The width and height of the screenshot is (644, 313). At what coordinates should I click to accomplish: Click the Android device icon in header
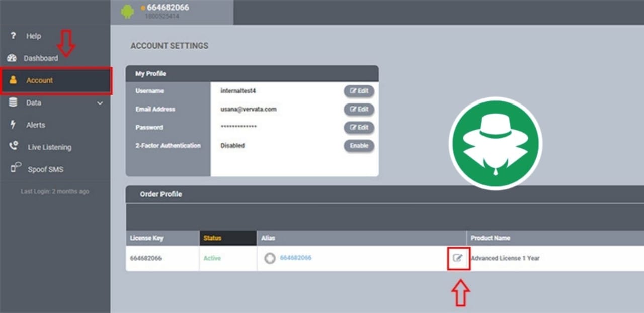click(128, 12)
